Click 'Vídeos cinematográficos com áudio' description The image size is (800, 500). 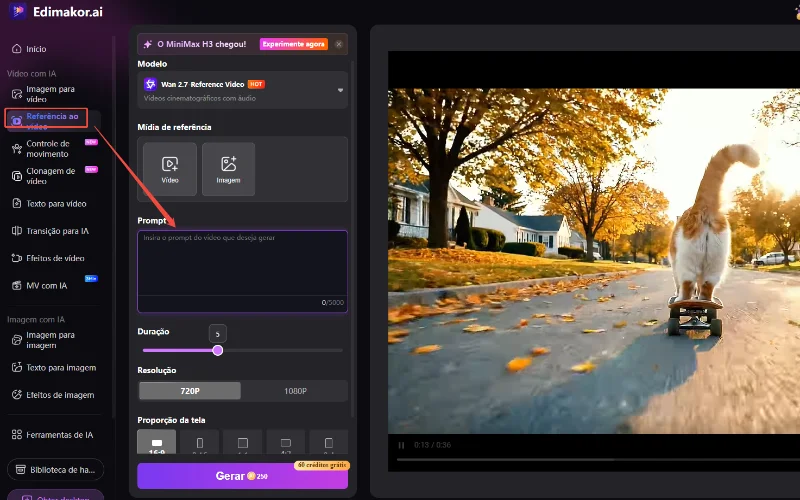tap(200, 98)
